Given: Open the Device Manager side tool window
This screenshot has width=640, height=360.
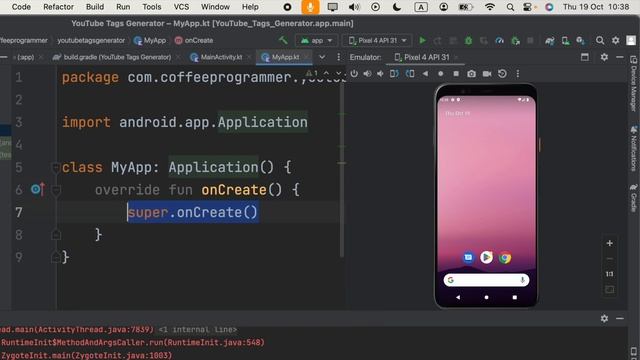Looking at the screenshot, I should tap(633, 83).
